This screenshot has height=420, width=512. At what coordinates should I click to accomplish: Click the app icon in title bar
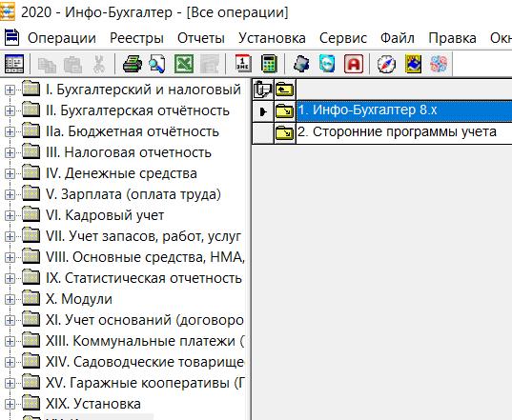(8, 11)
